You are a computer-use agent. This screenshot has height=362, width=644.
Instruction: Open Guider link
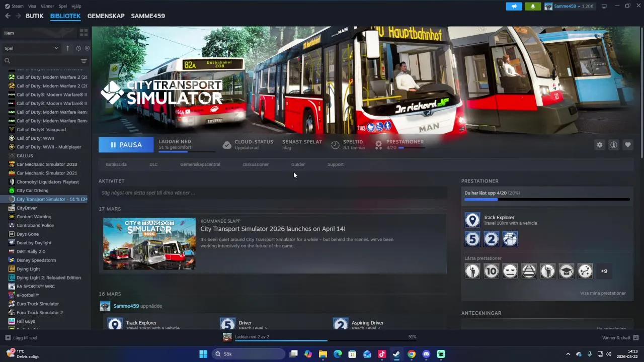(x=298, y=164)
